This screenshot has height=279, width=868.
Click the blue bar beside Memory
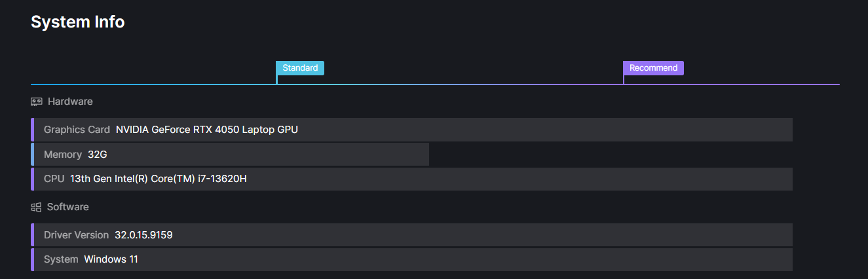pyautogui.click(x=32, y=155)
